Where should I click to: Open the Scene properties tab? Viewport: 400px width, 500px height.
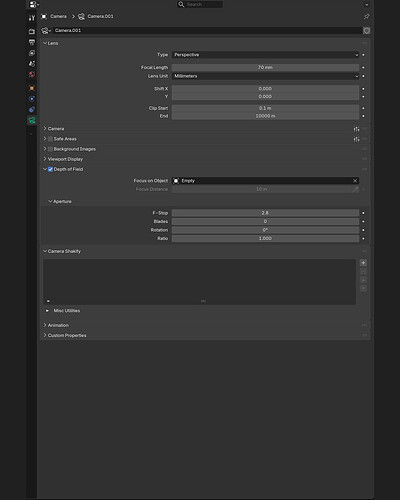click(x=32, y=63)
